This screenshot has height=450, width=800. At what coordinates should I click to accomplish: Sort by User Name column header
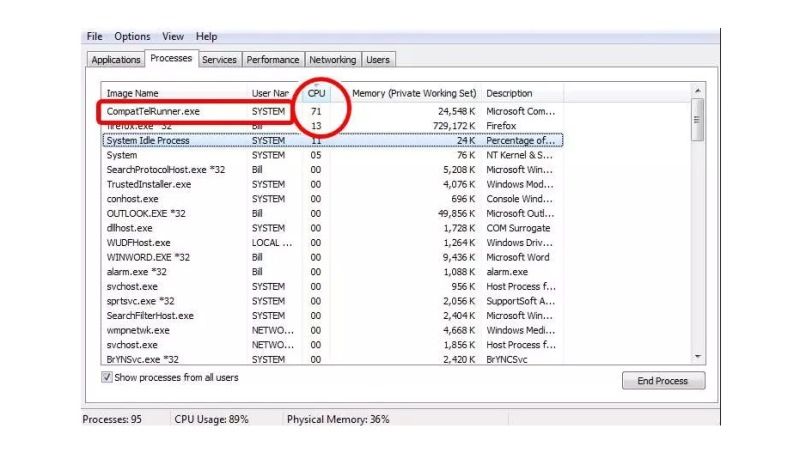pos(274,93)
